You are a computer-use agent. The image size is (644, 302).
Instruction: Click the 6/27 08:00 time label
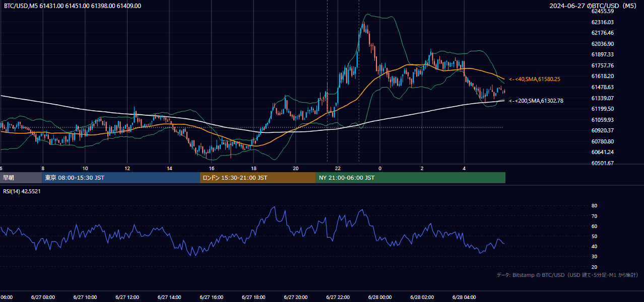[x=43, y=297]
